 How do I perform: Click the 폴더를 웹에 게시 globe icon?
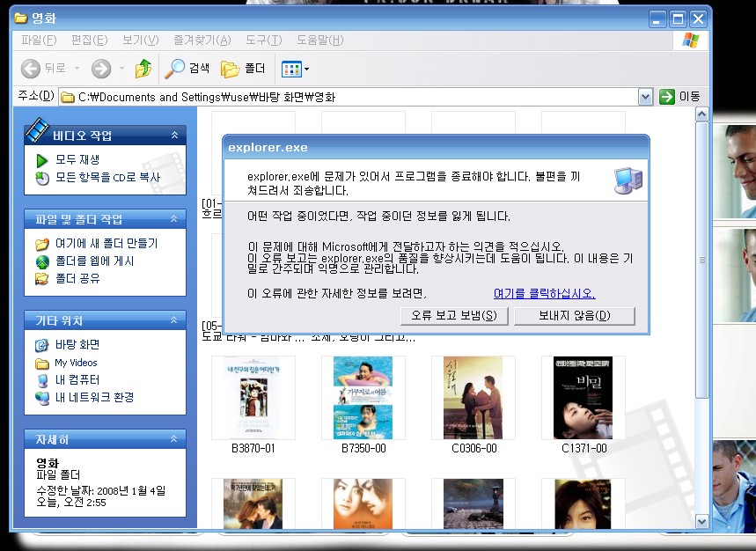coord(42,261)
